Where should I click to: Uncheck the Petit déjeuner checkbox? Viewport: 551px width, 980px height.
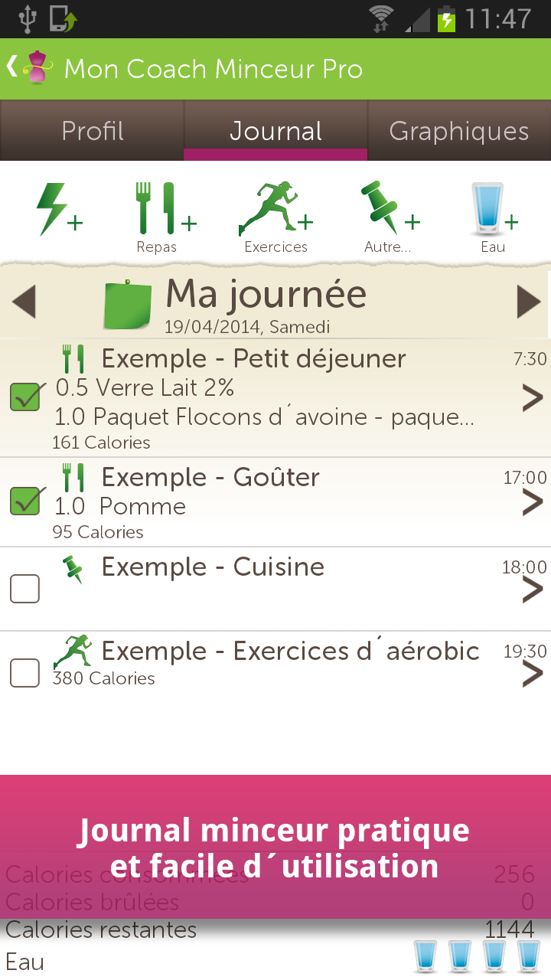pyautogui.click(x=25, y=397)
